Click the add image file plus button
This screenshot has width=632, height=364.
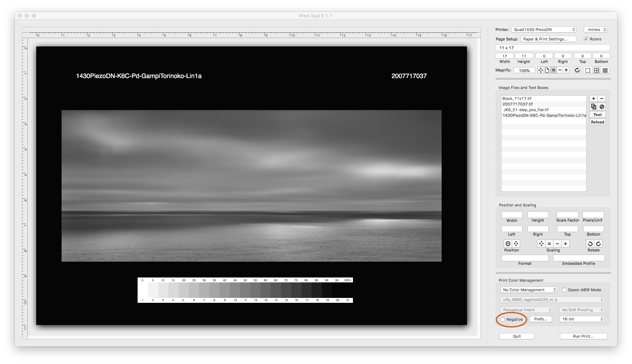click(594, 98)
